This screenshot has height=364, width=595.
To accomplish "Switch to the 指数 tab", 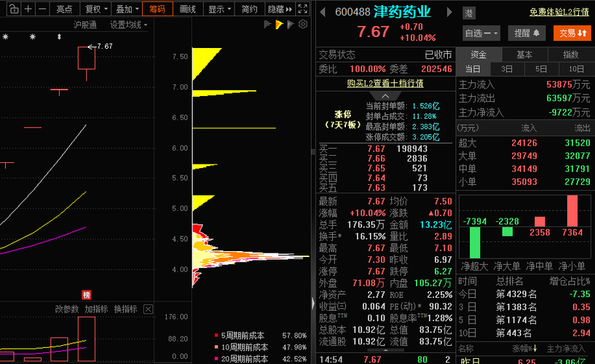I will (x=571, y=55).
